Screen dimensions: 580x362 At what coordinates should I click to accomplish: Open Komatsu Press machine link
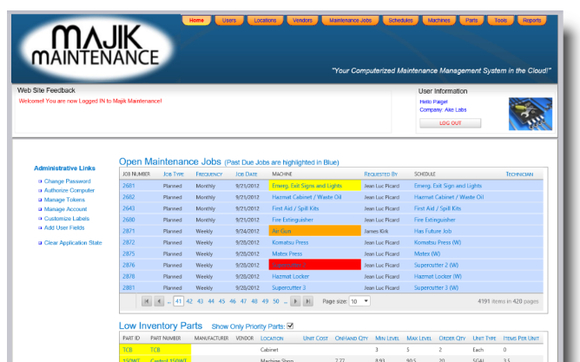[290, 243]
